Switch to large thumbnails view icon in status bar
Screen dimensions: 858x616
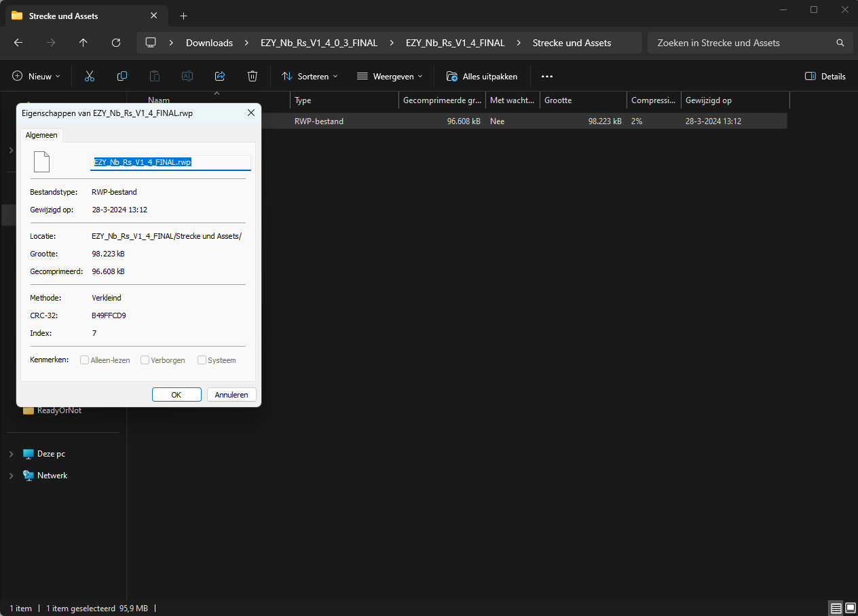(850, 609)
